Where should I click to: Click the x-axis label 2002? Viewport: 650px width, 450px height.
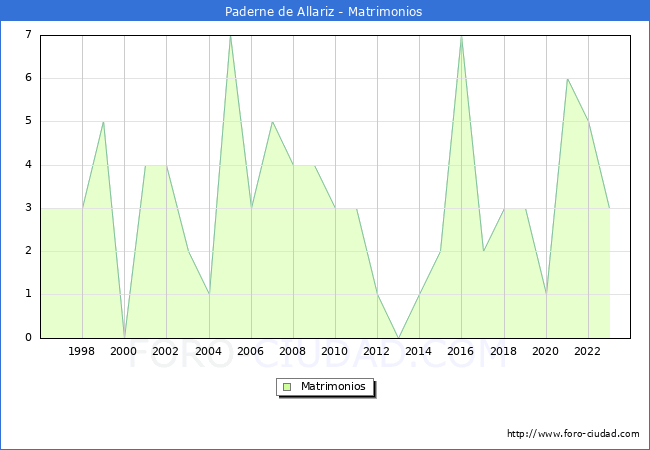(165, 351)
